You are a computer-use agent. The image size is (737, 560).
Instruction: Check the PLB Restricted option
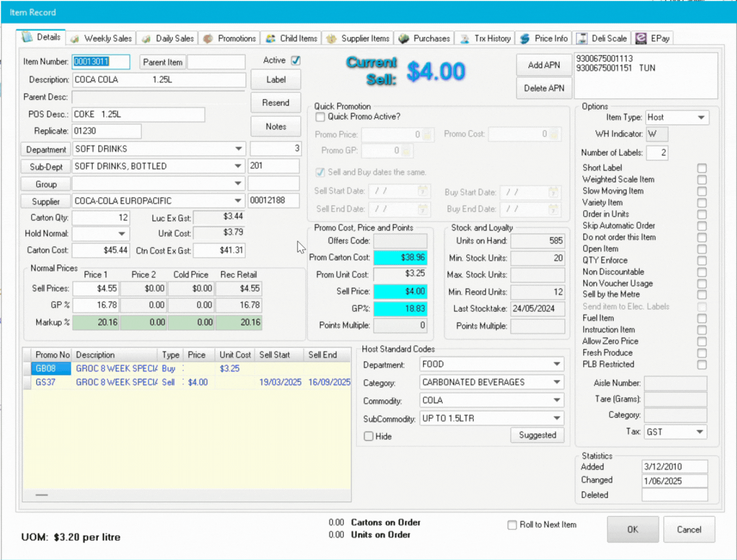702,365
